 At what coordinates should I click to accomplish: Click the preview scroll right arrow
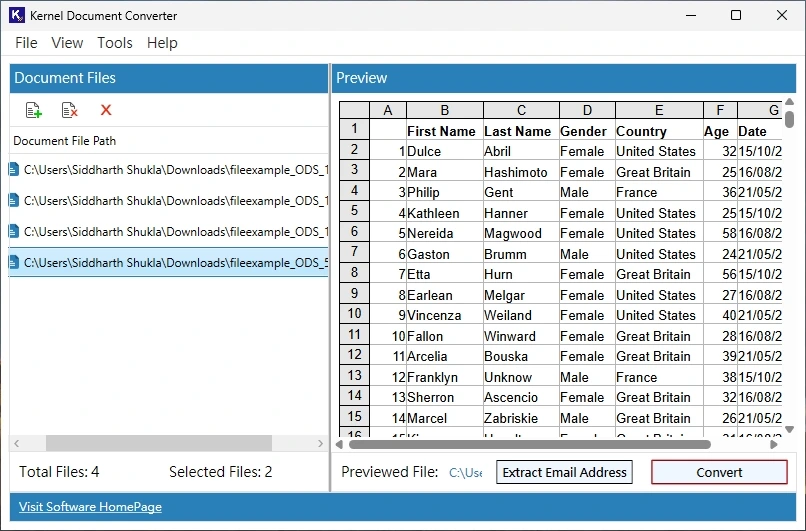[774, 444]
